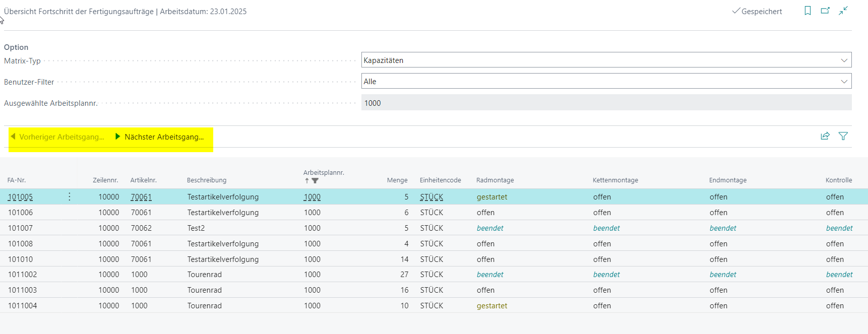This screenshot has height=334, width=868.
Task: Select FA-Nr. 101007 cell
Action: click(x=20, y=228)
